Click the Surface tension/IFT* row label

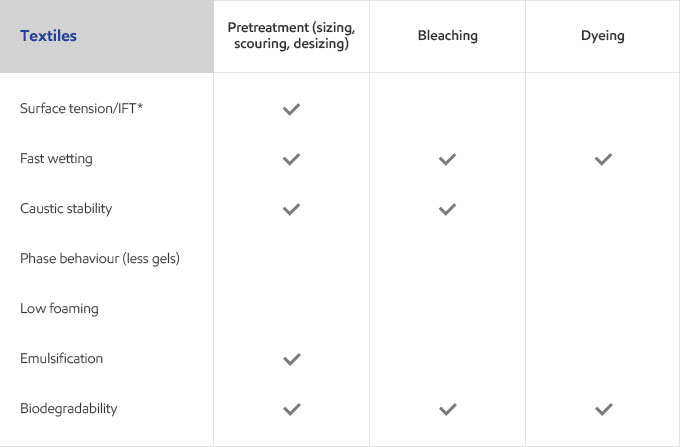click(82, 108)
